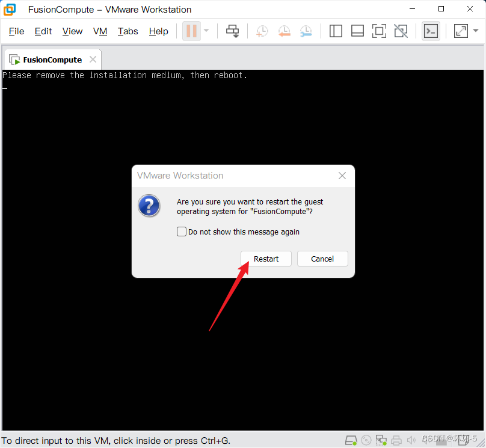The image size is (486, 448).
Task: Click the printer status bar icon
Action: pyautogui.click(x=396, y=440)
